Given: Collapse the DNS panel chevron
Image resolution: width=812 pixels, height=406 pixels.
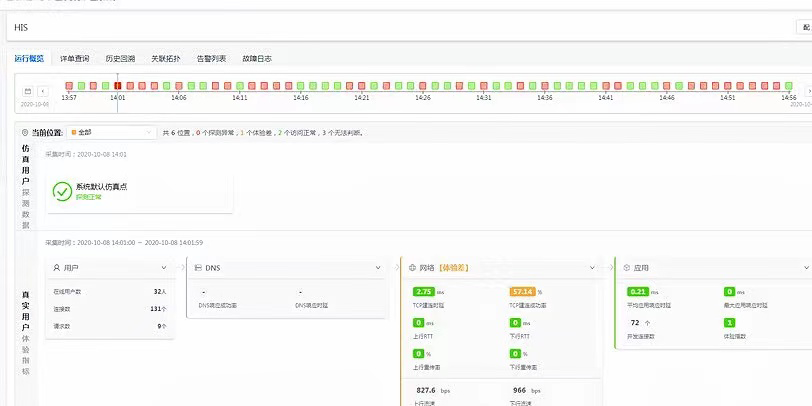Looking at the screenshot, I should 378,268.
